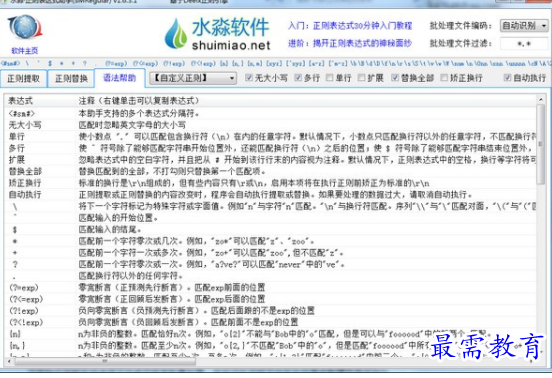
Task: Expand the 【自定义正则】 combo box
Action: coord(193,78)
